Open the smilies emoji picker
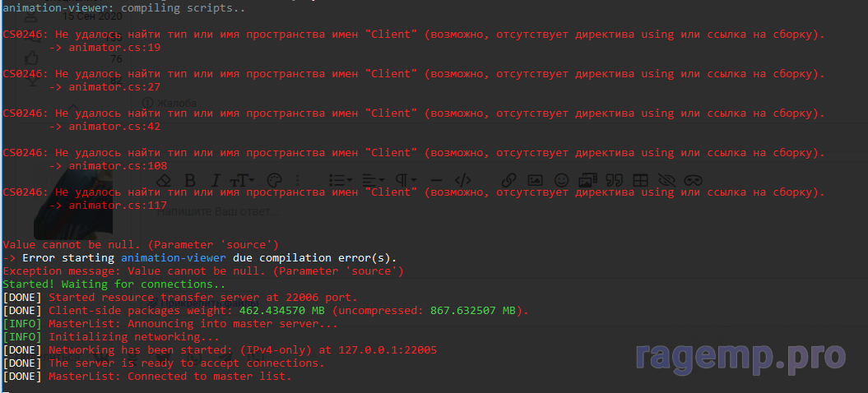Screen dimensions: 868x393 tap(561, 180)
